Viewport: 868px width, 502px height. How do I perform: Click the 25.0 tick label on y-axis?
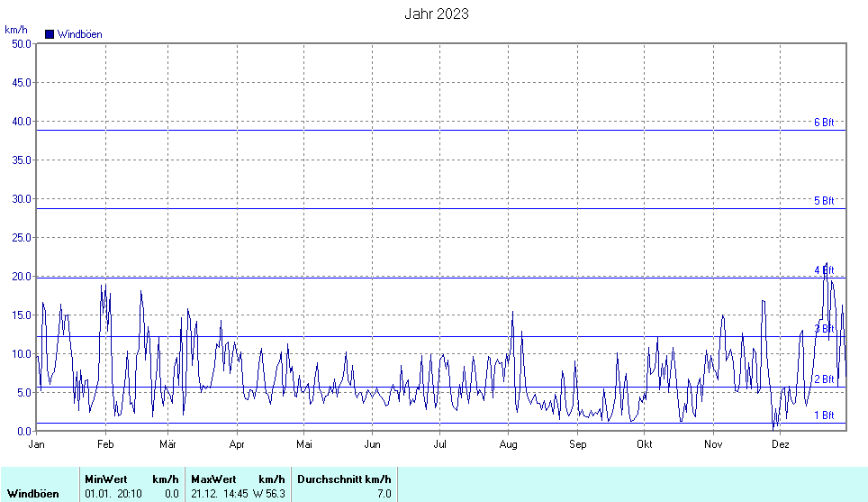pyautogui.click(x=20, y=237)
